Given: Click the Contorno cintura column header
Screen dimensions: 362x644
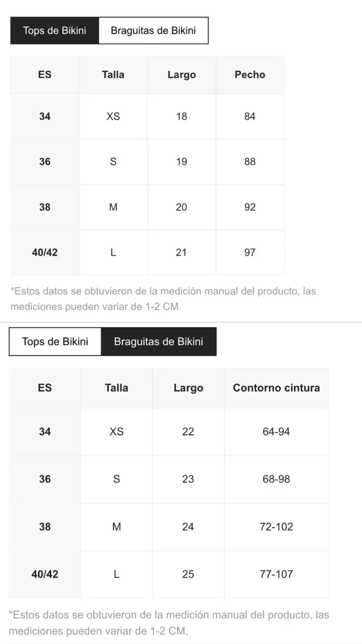Looking at the screenshot, I should (276, 388).
